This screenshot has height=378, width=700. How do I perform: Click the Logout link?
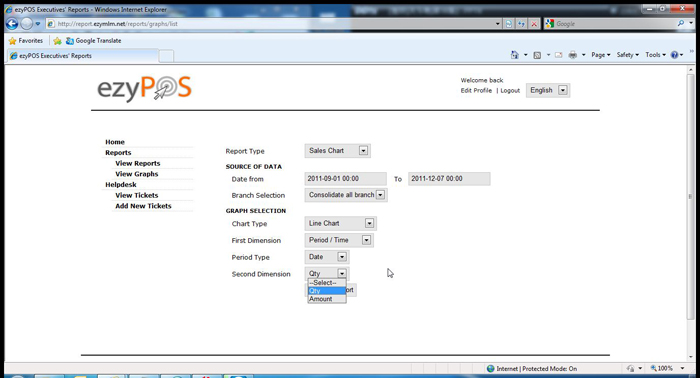click(510, 91)
